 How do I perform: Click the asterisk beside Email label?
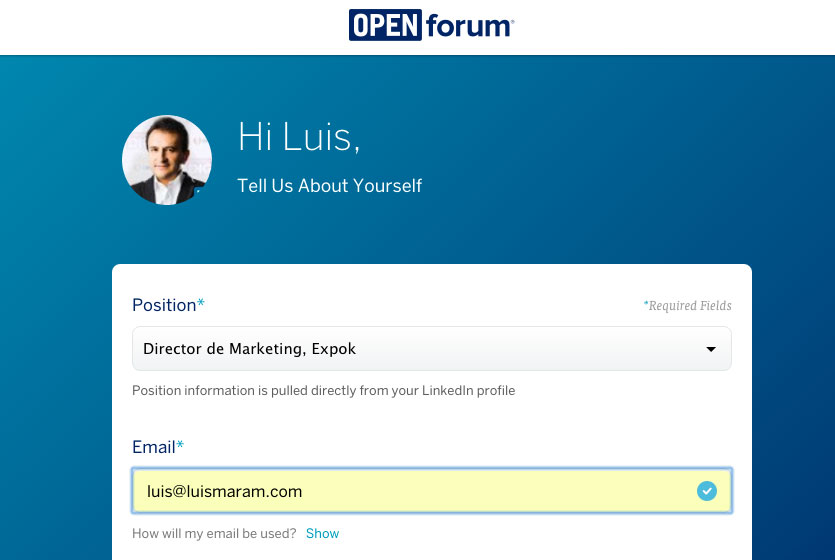pos(181,445)
